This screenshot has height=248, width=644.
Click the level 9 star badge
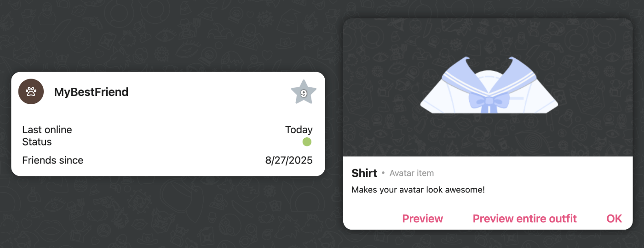tap(304, 92)
